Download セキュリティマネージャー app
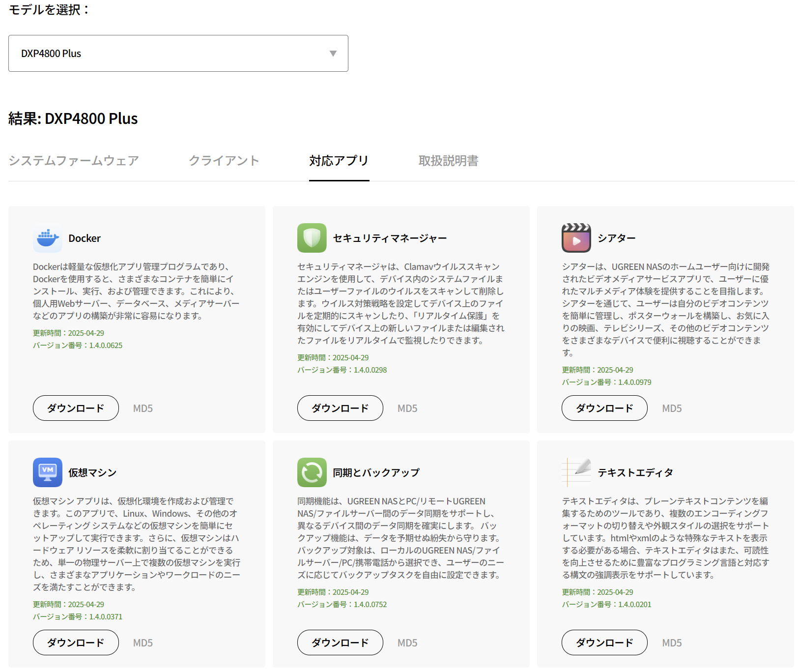The height and width of the screenshot is (672, 798). pyautogui.click(x=340, y=408)
